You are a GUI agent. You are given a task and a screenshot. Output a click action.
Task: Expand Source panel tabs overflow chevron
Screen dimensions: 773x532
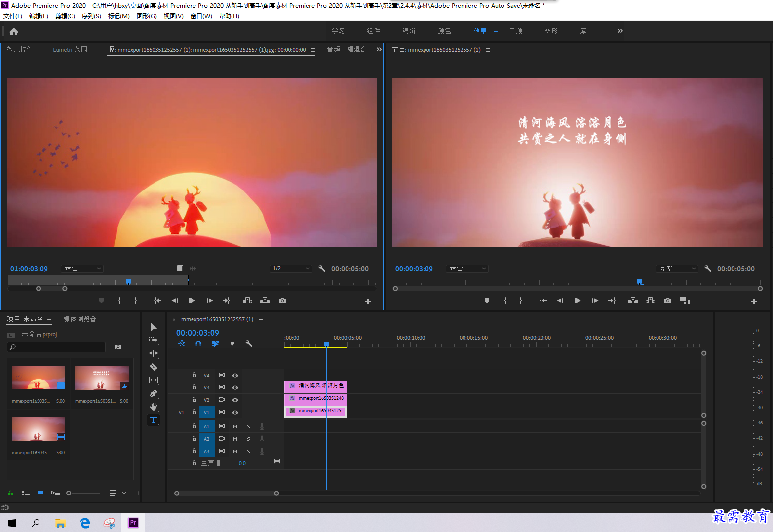click(x=379, y=49)
